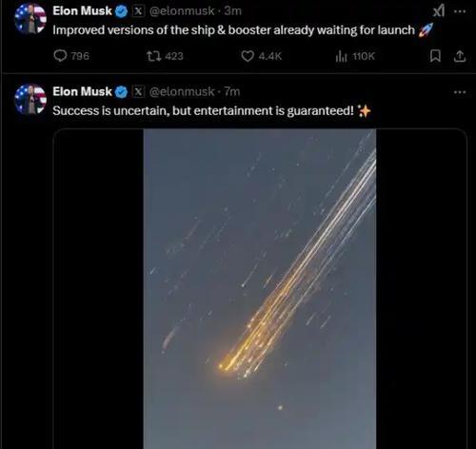476x449 pixels.
Task: Open Elon Musk name on first post
Action: pos(82,10)
